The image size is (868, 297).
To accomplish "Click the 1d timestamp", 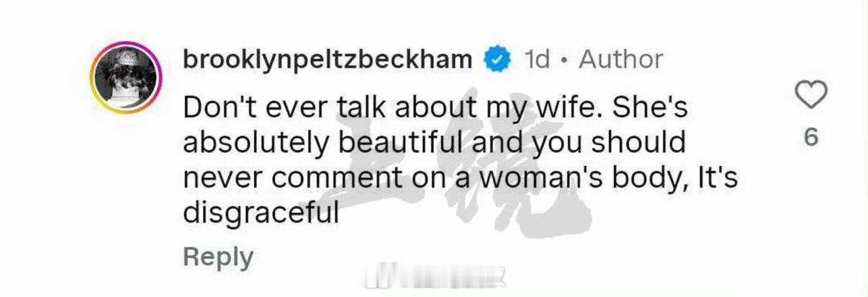I will [536, 59].
